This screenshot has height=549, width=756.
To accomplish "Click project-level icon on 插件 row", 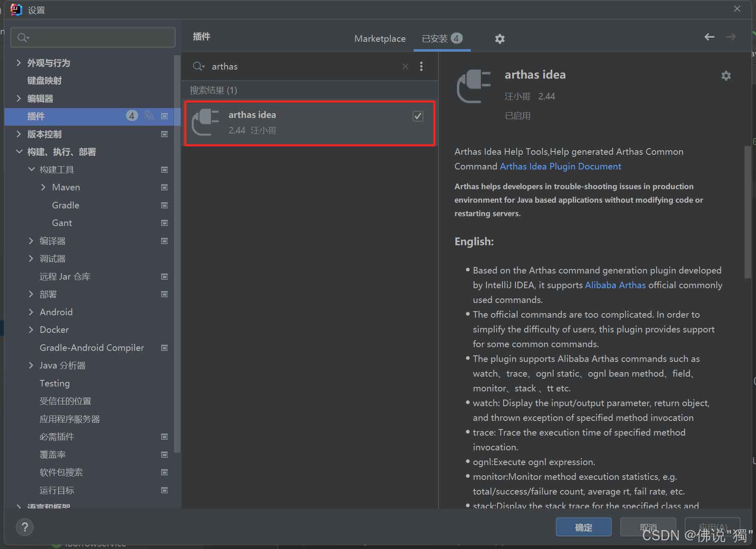I will [x=164, y=116].
